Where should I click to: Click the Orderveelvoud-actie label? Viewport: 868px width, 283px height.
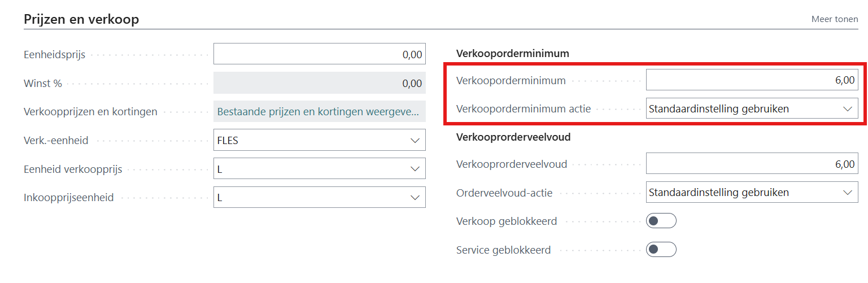pos(504,193)
